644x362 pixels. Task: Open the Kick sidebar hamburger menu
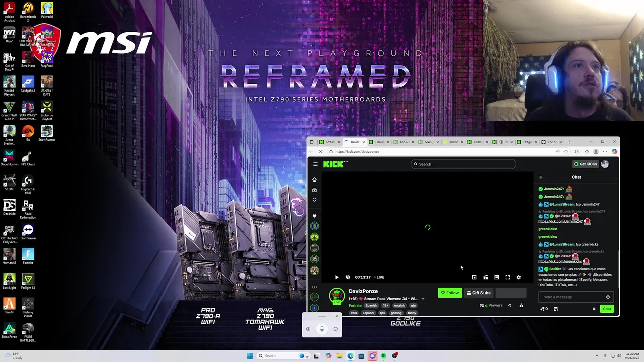pos(315,164)
